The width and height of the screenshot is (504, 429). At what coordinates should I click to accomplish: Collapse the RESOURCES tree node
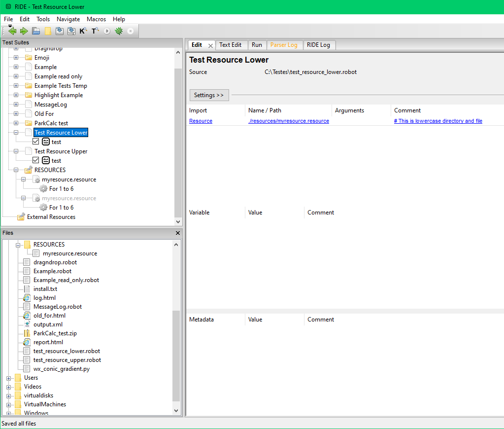(x=15, y=170)
